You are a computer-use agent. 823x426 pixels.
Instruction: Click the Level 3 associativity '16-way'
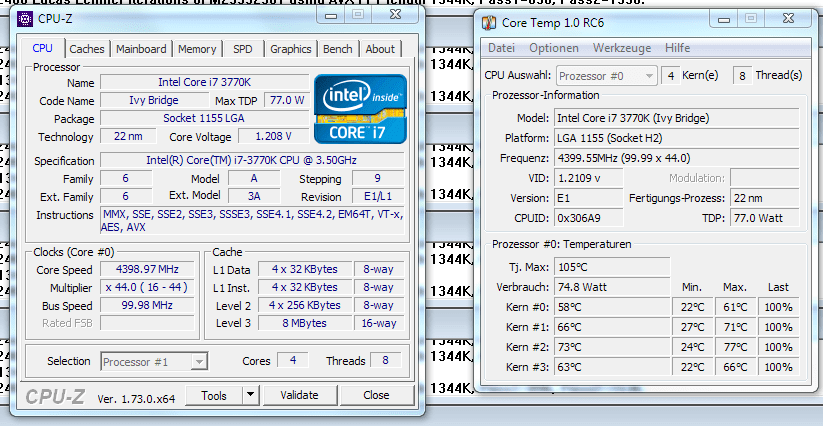pos(379,323)
